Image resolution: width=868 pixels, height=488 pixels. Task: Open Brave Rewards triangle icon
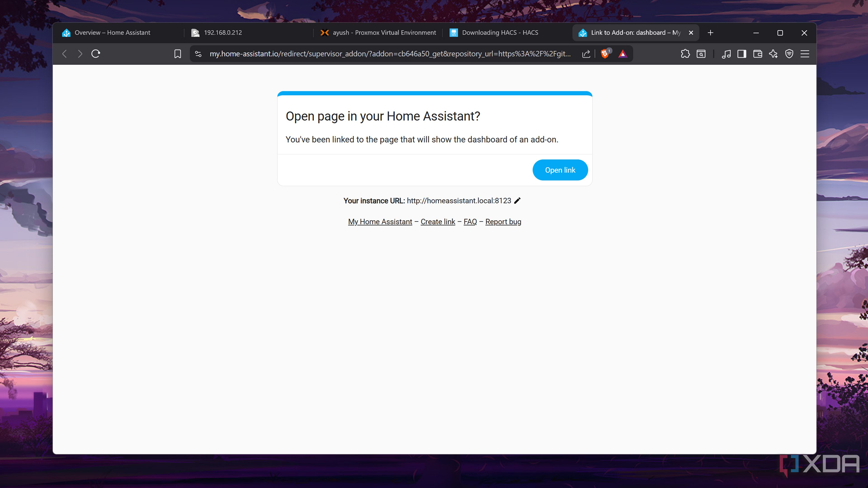pyautogui.click(x=623, y=54)
